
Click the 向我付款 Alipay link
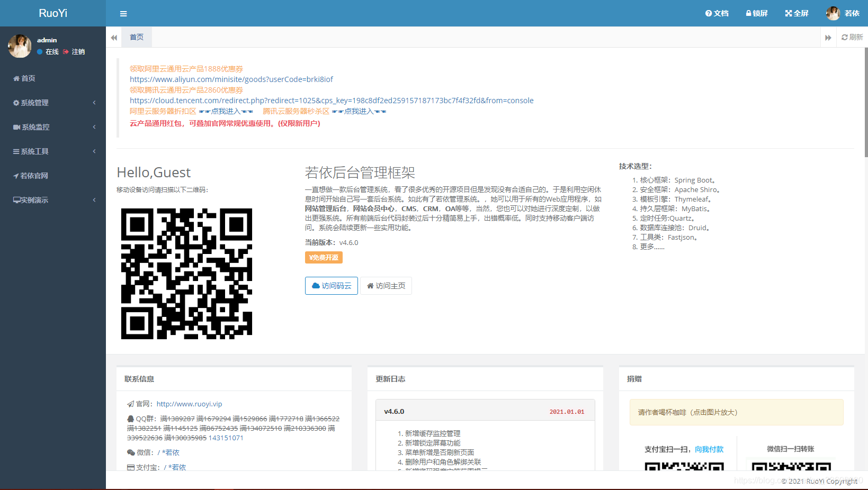pyautogui.click(x=709, y=449)
